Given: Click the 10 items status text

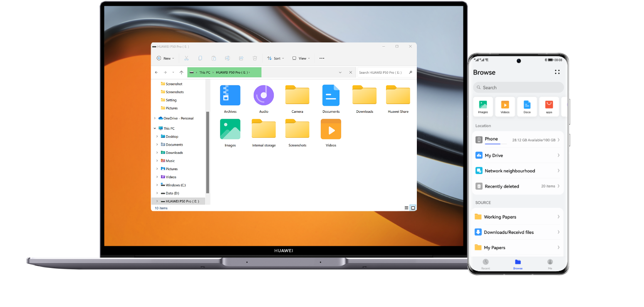Looking at the screenshot, I should click(161, 208).
